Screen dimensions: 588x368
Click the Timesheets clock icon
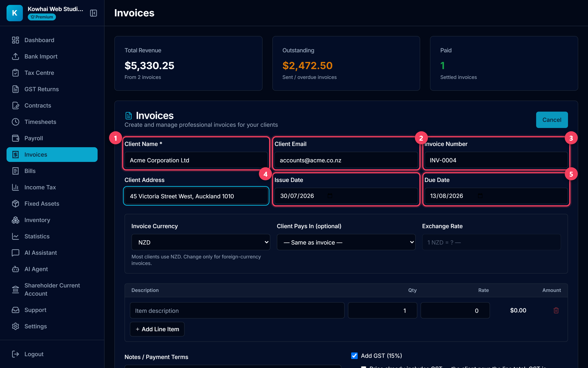coord(16,122)
